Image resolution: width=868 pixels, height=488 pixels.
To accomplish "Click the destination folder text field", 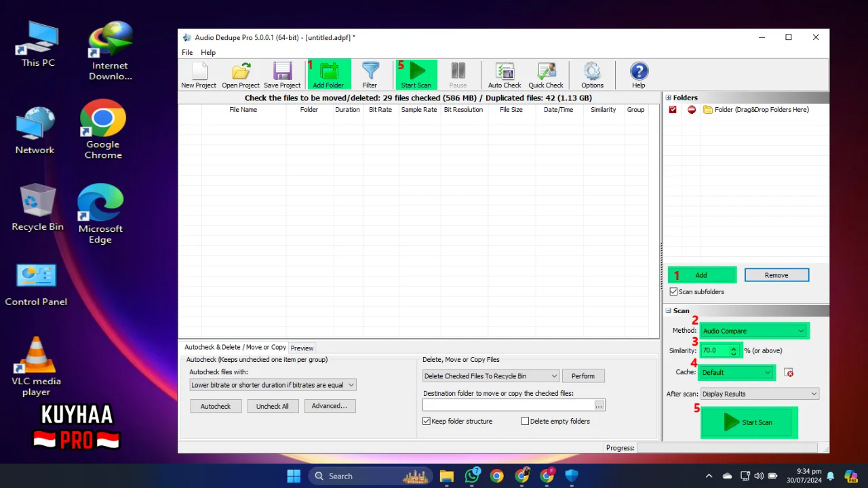I will pos(508,405).
